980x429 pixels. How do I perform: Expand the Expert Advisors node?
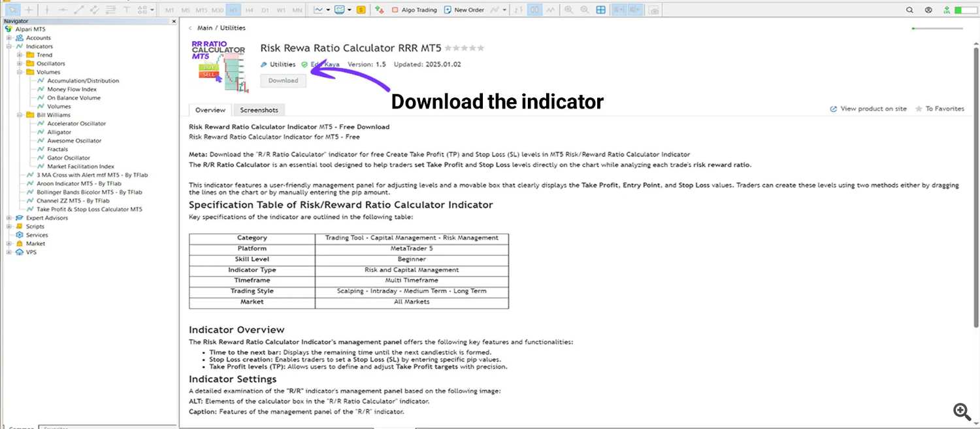[8, 218]
